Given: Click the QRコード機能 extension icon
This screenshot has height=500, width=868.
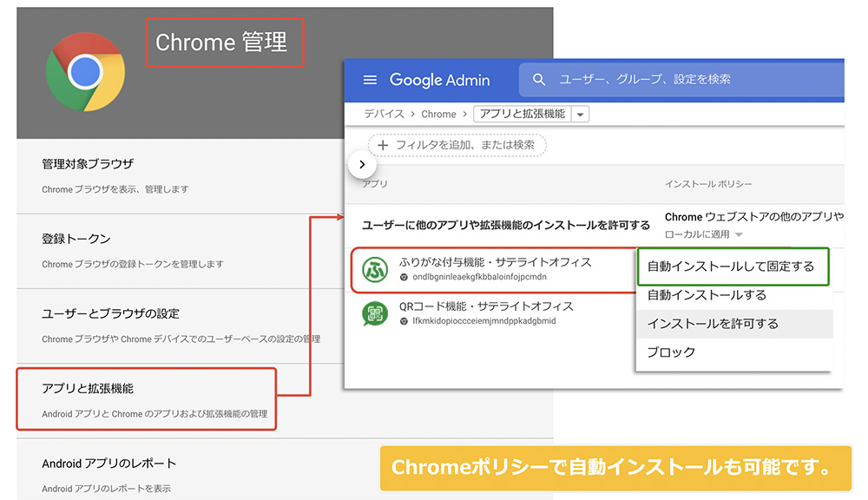Looking at the screenshot, I should pos(375,314).
